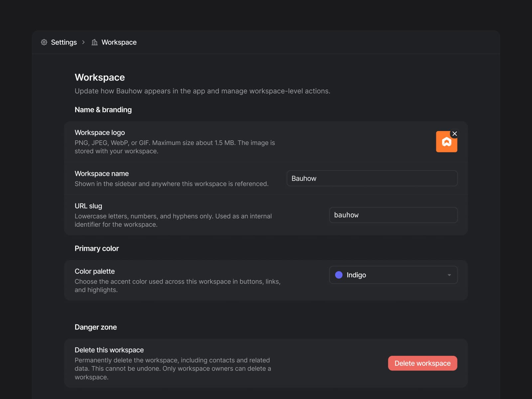Focus the Workspace name field containing Bauhow
The width and height of the screenshot is (532, 399).
[372, 178]
